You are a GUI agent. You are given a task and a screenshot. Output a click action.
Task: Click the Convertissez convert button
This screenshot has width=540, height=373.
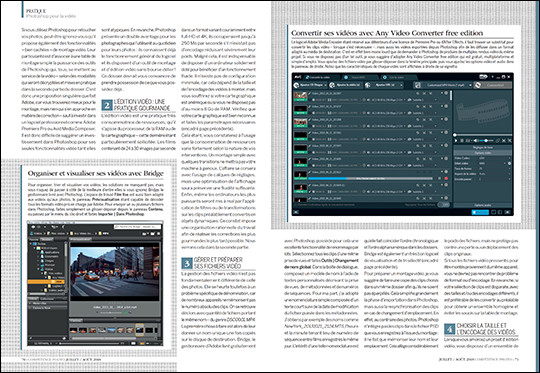[493, 85]
